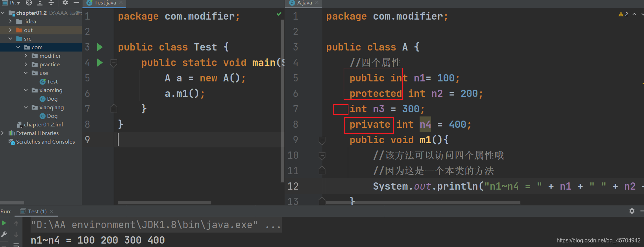Click a.m1() call in Test.java
Screen dimensions: 644x247
coord(185,93)
